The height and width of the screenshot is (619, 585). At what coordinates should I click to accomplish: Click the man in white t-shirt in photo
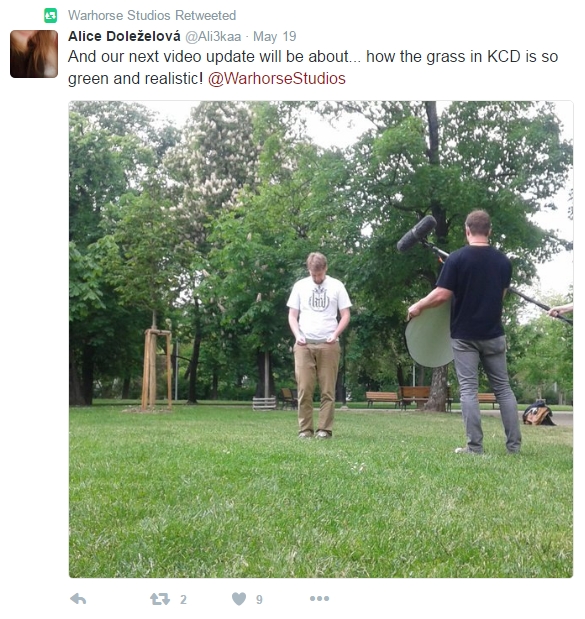point(318,345)
